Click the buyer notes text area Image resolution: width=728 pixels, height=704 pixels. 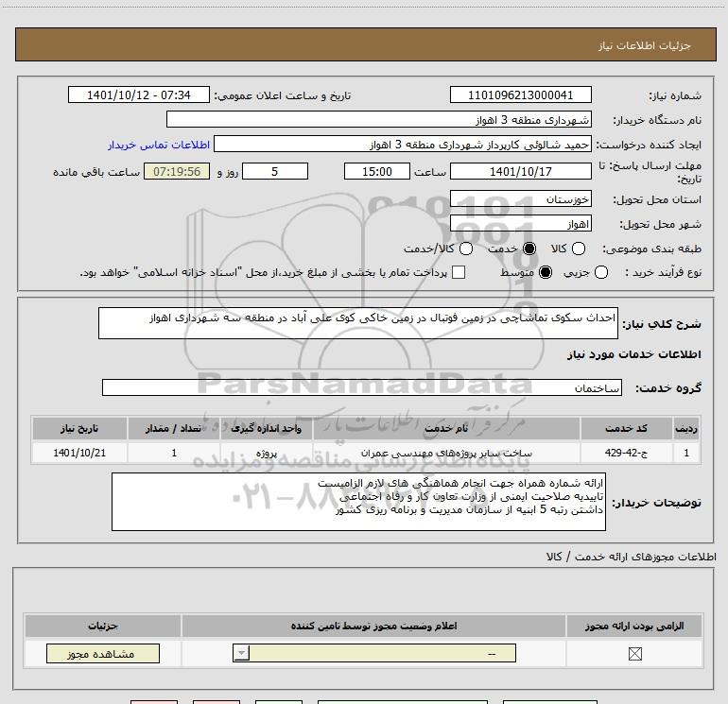(x=358, y=502)
